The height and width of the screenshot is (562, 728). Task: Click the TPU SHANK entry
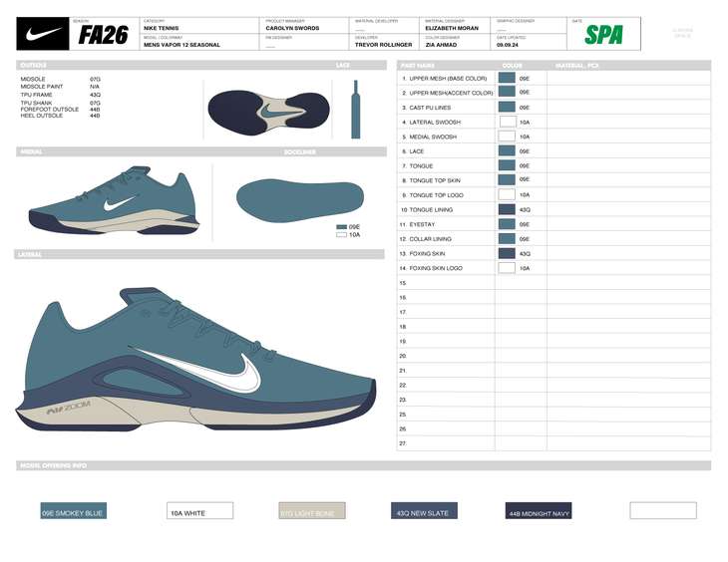(x=36, y=103)
